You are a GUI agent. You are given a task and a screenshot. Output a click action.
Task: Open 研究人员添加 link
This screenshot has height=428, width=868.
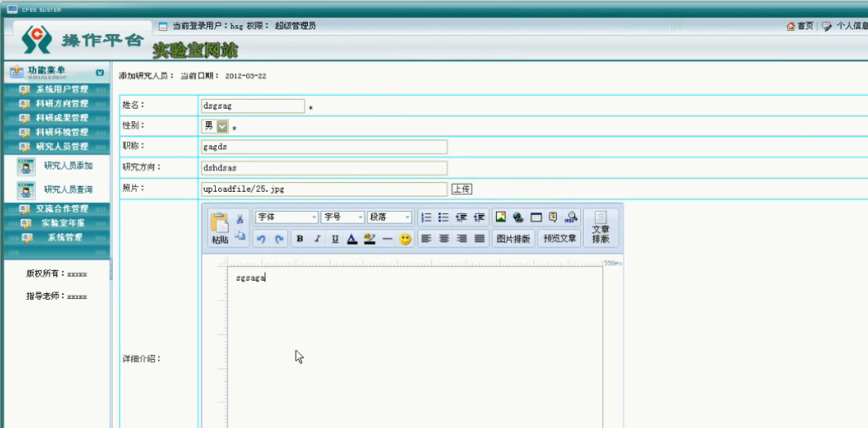click(x=68, y=166)
